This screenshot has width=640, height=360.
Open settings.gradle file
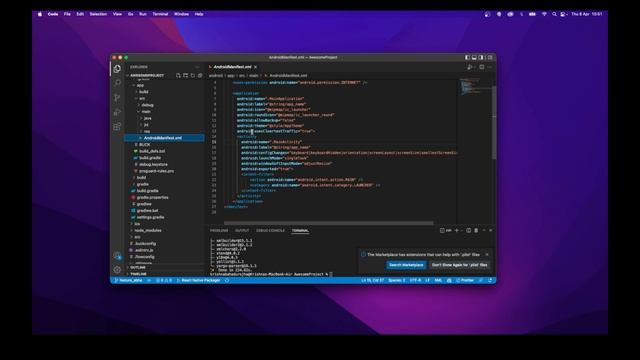coord(150,217)
